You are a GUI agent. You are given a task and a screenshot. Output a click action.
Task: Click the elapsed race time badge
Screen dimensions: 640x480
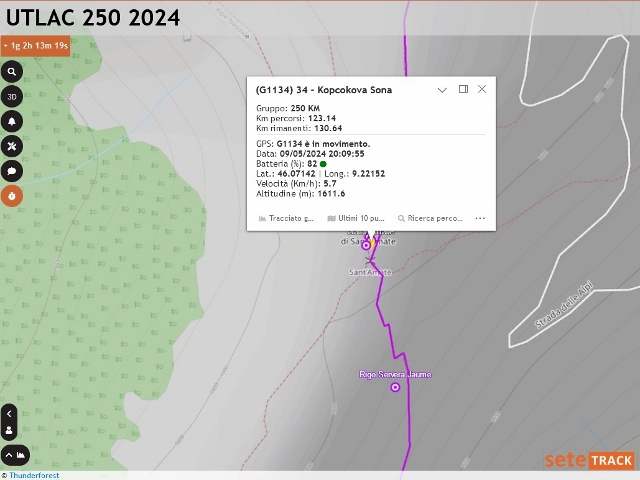point(36,46)
